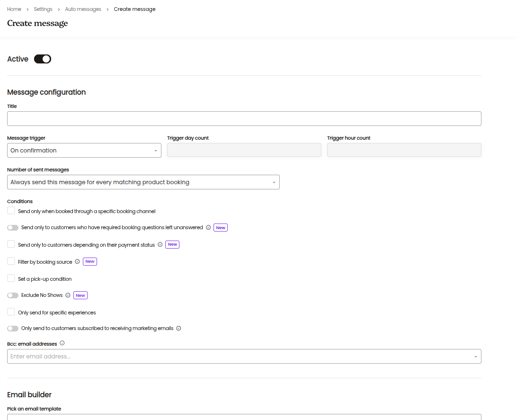Click the 'Conditions' label
This screenshot has height=420, width=516.
click(x=20, y=201)
